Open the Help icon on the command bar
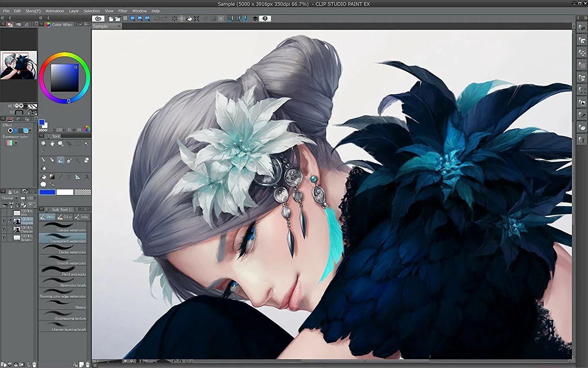Screen dimensions: 588x368 [265, 18]
